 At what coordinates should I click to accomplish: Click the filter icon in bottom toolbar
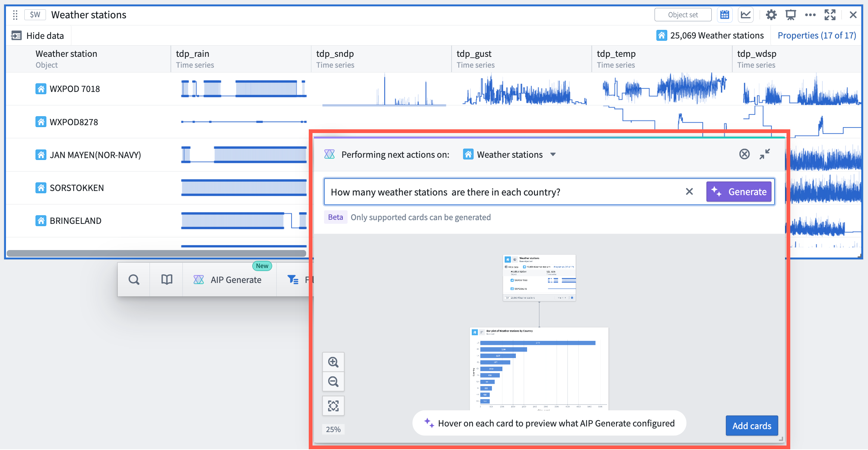(293, 280)
